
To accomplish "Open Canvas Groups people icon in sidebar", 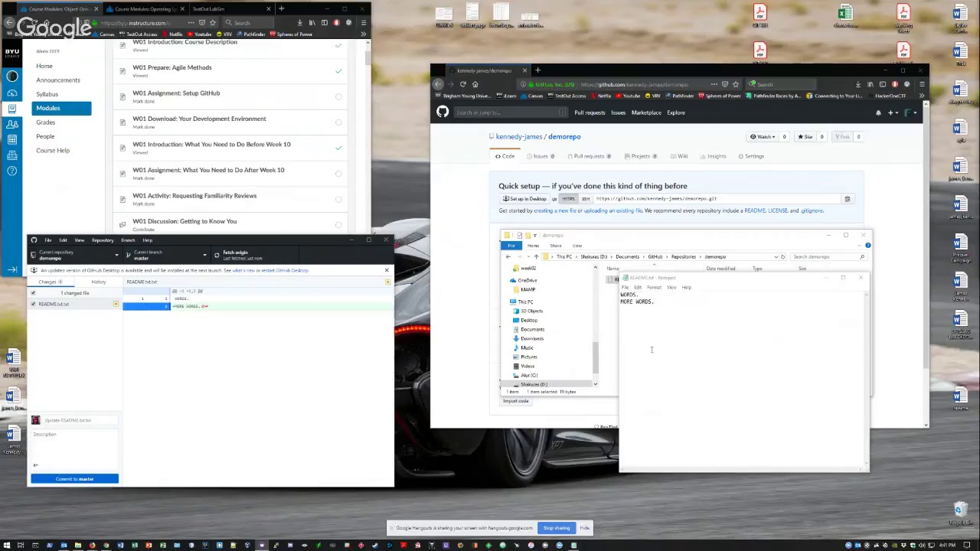I will tap(12, 124).
